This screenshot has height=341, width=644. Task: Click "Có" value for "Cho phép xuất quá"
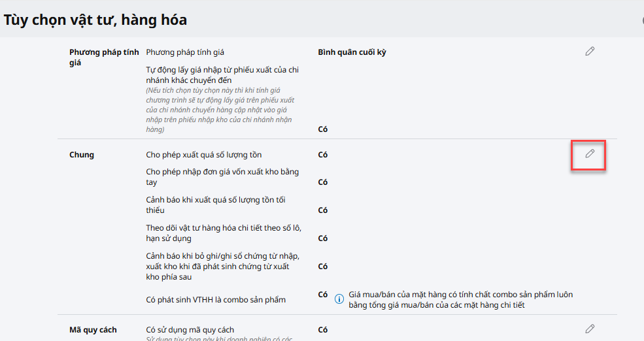coord(323,155)
